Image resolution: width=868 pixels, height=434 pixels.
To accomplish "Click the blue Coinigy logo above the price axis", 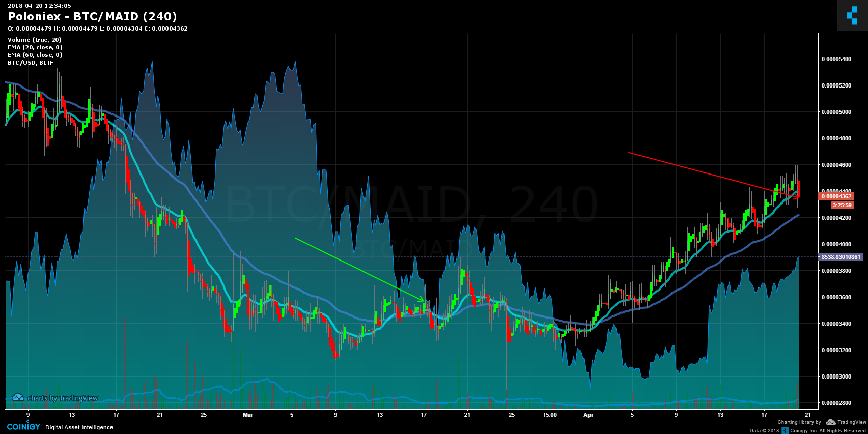I will [852, 15].
